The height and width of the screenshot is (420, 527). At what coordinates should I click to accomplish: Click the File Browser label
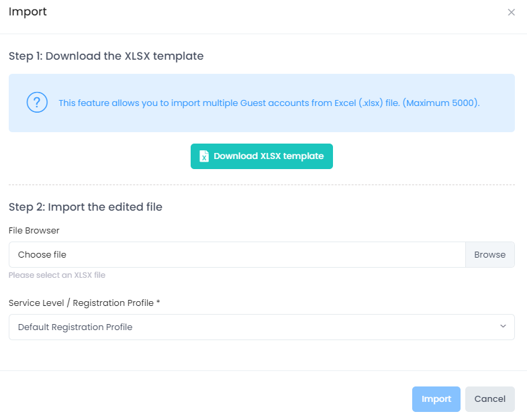coord(34,231)
